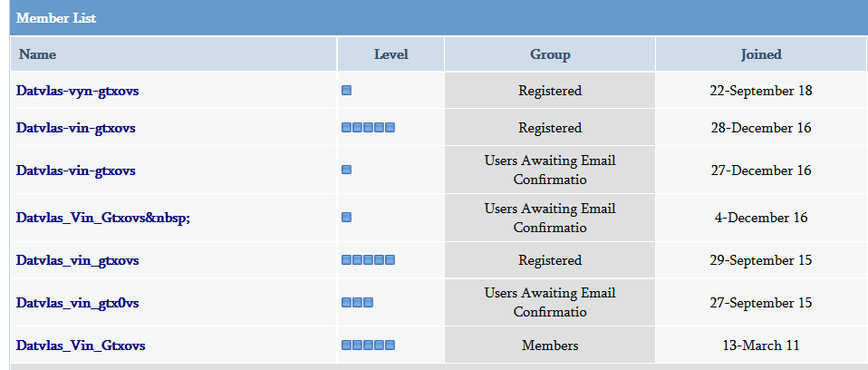
Task: Open Datvlas-vin-gtxovs joined 28-December 16
Action: click(x=75, y=128)
